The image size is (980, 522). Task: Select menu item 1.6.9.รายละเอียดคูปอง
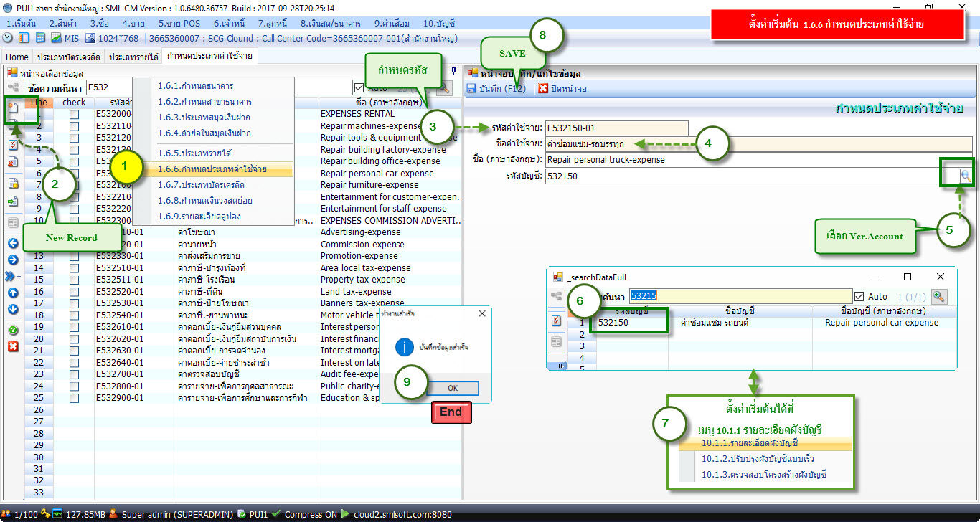[199, 216]
